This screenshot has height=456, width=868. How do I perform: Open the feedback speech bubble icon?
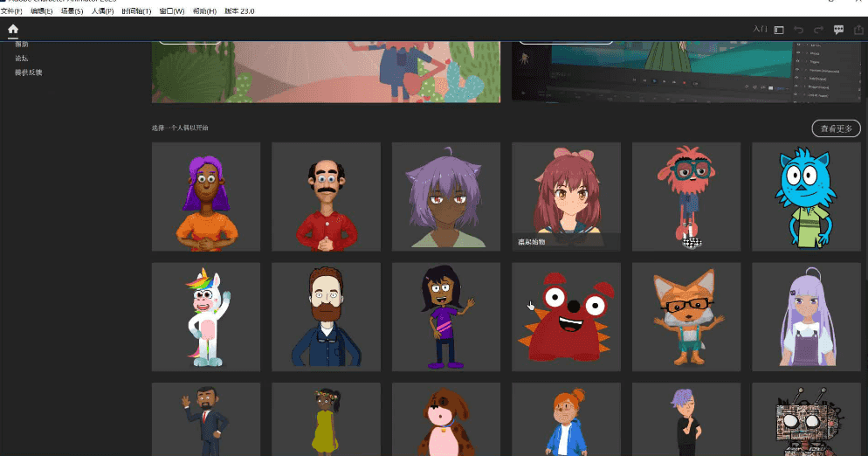click(x=838, y=30)
